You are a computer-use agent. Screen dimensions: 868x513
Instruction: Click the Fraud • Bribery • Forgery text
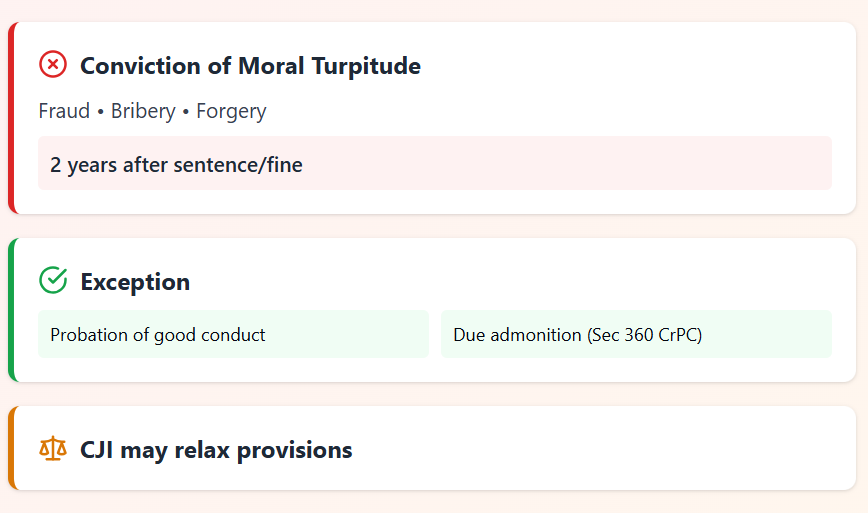pyautogui.click(x=152, y=111)
